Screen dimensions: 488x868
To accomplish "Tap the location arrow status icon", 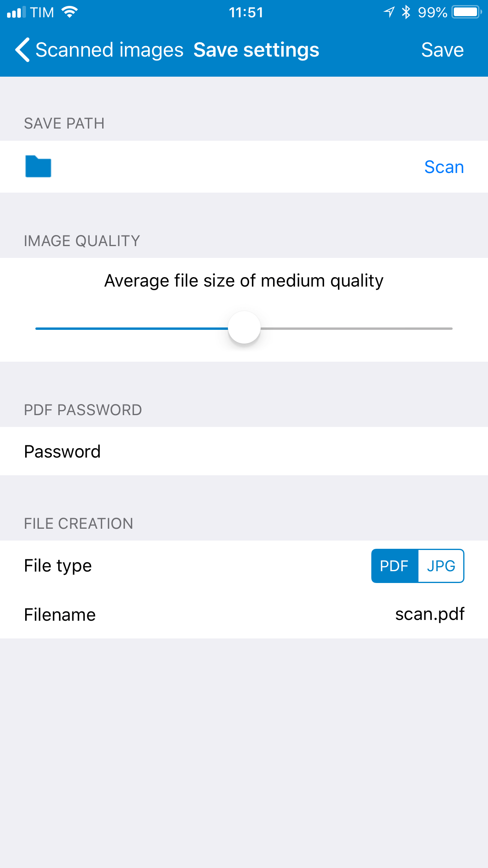I will 389,12.
